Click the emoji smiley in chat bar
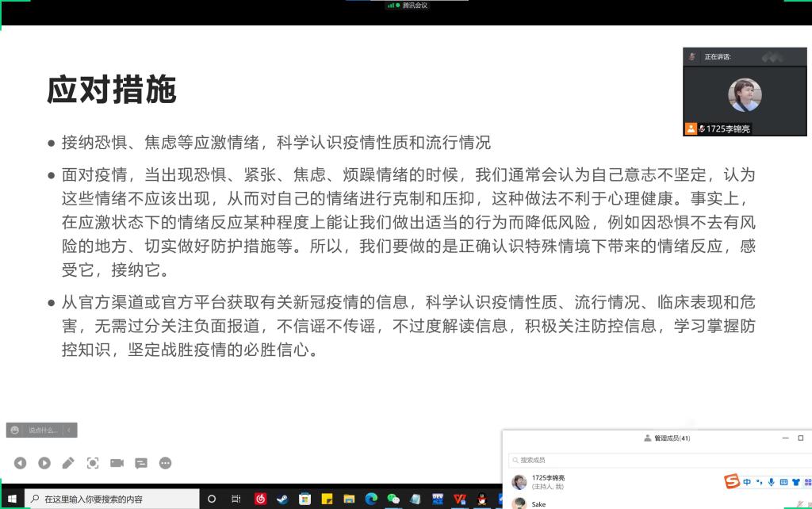The height and width of the screenshot is (509, 812). click(15, 430)
